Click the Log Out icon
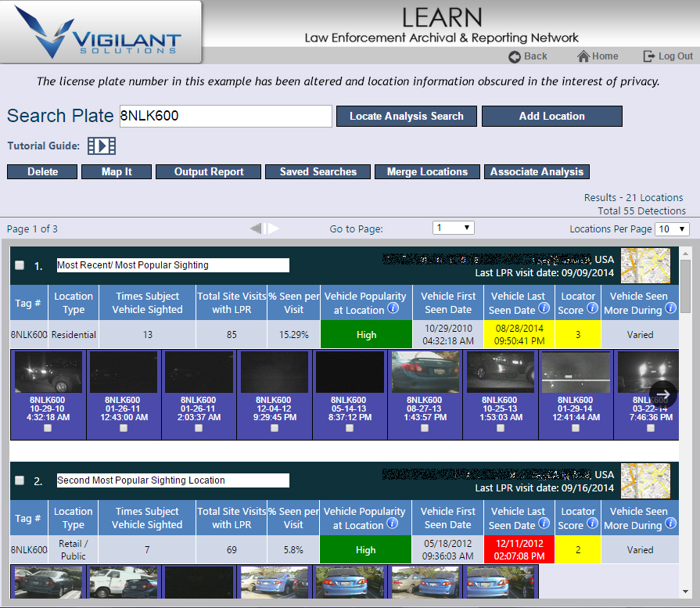This screenshot has width=700, height=608. click(649, 56)
